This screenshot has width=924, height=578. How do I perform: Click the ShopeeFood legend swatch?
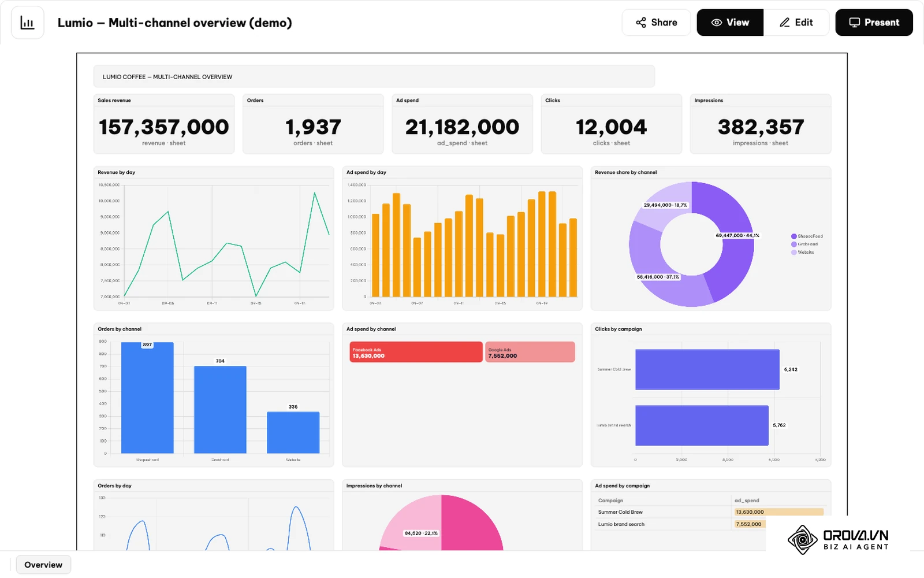point(794,236)
